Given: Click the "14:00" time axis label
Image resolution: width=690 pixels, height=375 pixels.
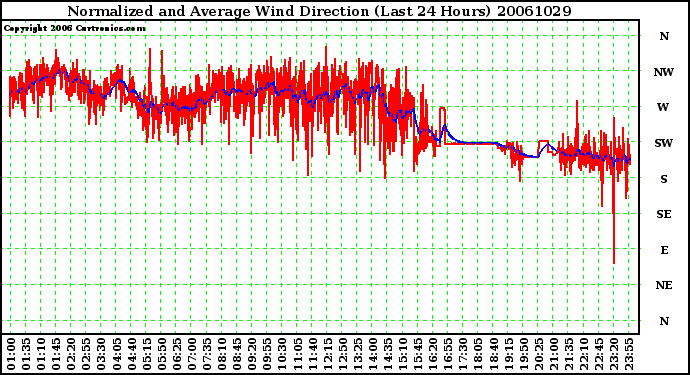Looking at the screenshot, I should 373,354.
